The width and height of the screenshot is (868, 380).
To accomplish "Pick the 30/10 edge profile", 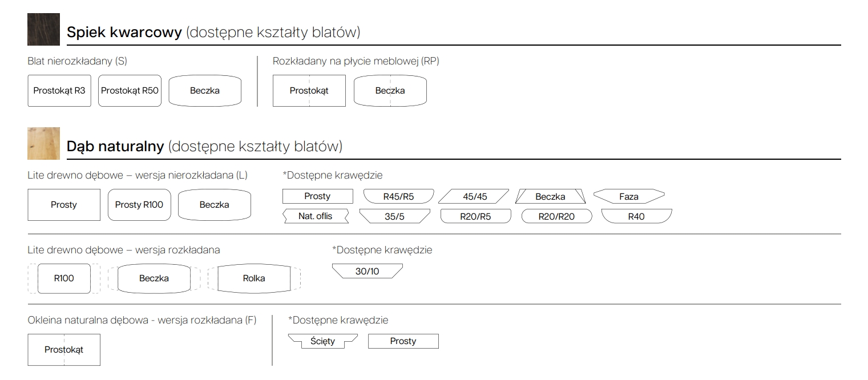I will click(368, 271).
